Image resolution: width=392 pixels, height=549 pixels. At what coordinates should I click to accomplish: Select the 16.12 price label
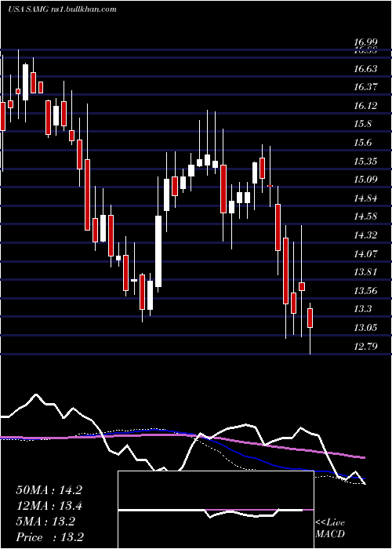[x=365, y=105]
